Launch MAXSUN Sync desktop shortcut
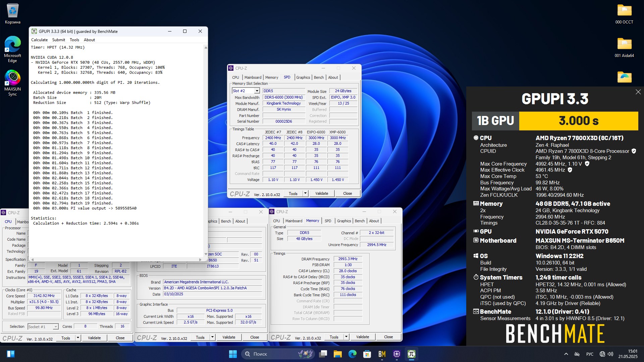This screenshot has height=362, width=644. coord(12,83)
